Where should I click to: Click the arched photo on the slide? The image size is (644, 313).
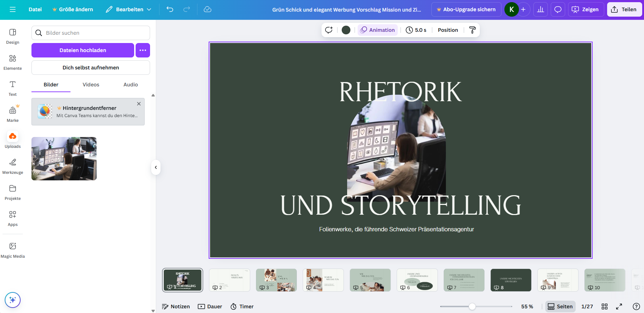coord(396,148)
